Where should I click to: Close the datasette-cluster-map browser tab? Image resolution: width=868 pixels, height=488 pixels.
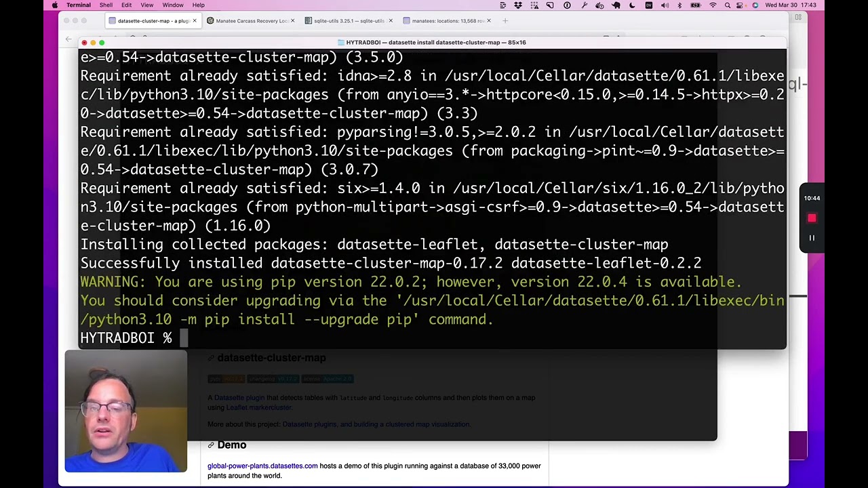click(x=195, y=20)
